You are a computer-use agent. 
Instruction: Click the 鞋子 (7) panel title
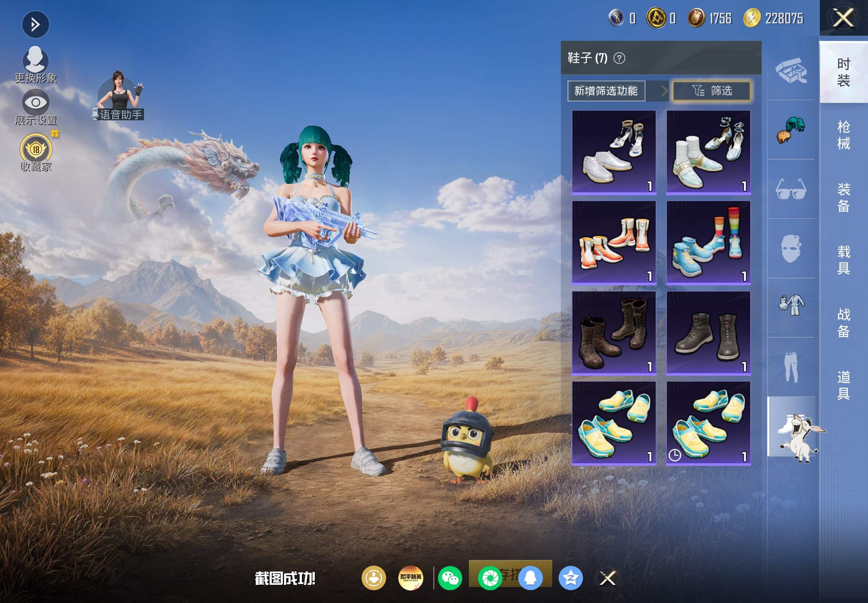click(x=588, y=58)
